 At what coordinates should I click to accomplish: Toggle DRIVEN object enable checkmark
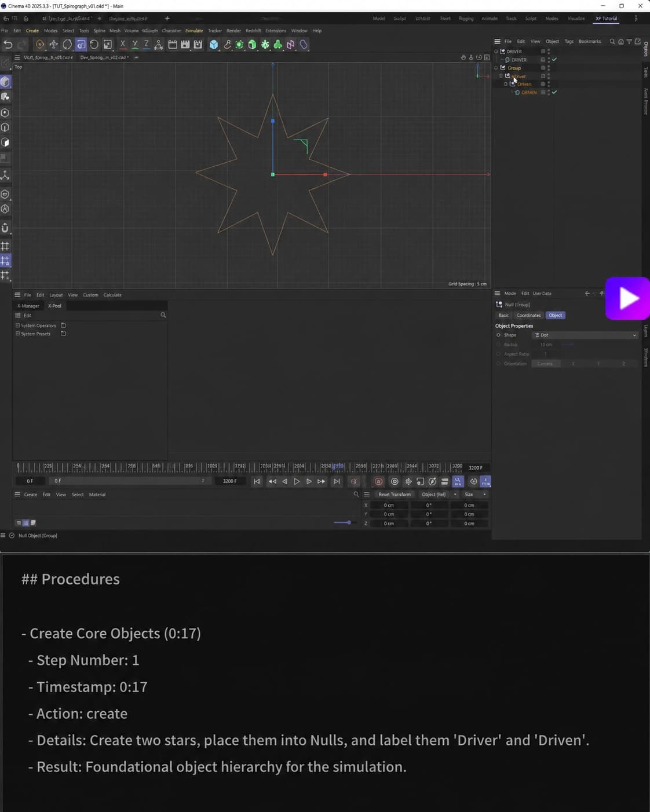(x=554, y=93)
